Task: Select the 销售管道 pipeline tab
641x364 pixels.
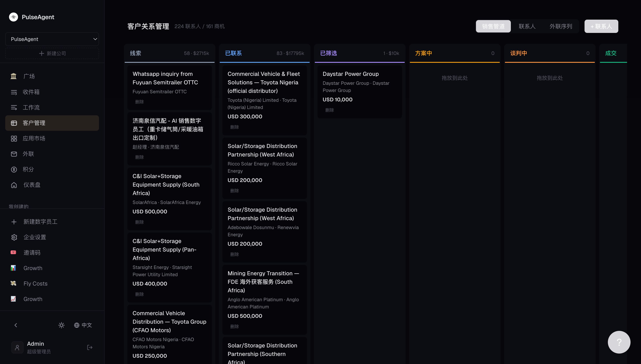Action: (493, 26)
